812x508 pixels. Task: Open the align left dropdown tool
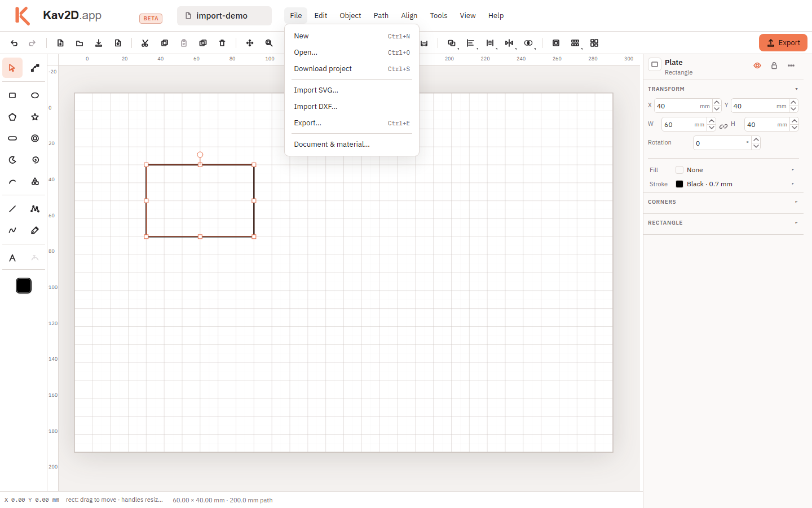tap(471, 43)
